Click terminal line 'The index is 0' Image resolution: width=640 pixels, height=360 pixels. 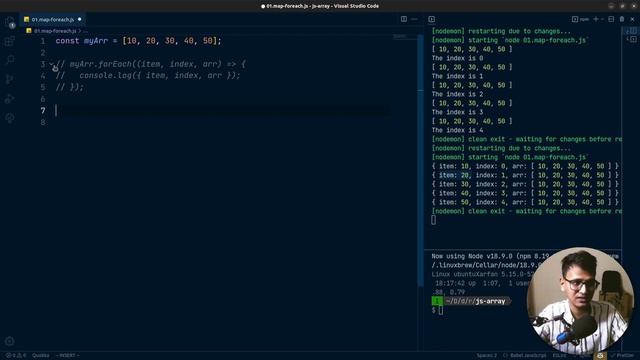[x=458, y=58]
